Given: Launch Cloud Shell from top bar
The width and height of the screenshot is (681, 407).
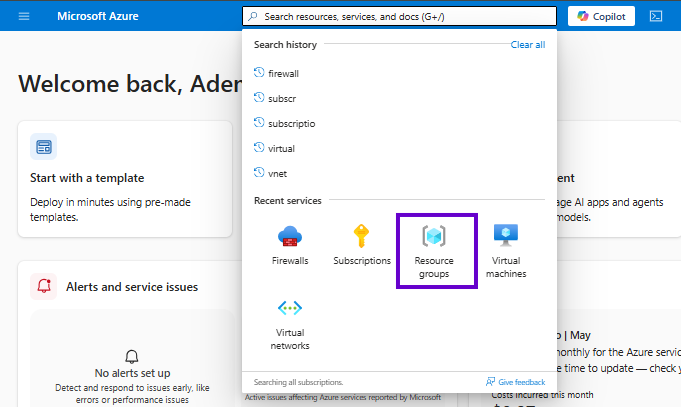Looking at the screenshot, I should click(x=656, y=17).
